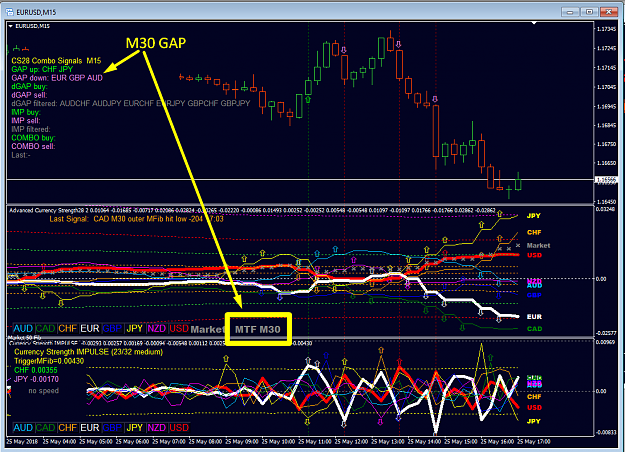Select the 'IMP buy:' label

26,112
